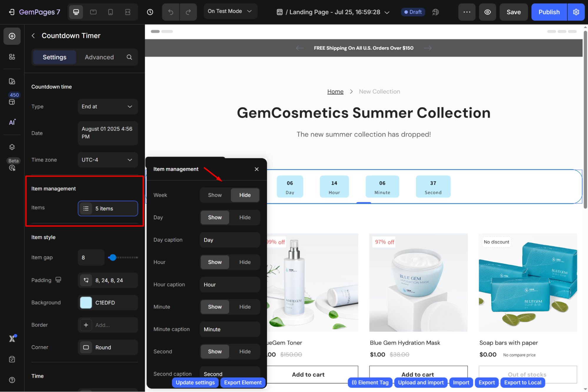This screenshot has width=588, height=392.
Task: Open the add element plus icon
Action: (12, 36)
